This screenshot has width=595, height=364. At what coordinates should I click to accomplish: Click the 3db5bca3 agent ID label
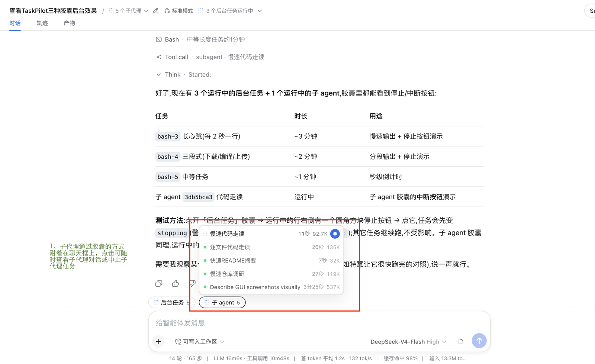pyautogui.click(x=199, y=197)
